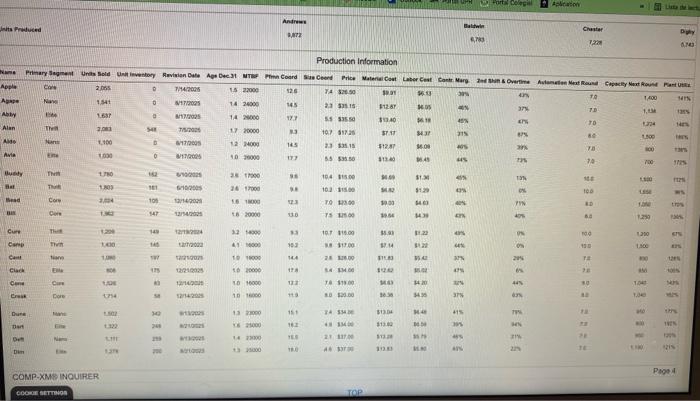Screen dimensions: 700x401
Task: Select the Bill product name
Action: [x=11, y=213]
